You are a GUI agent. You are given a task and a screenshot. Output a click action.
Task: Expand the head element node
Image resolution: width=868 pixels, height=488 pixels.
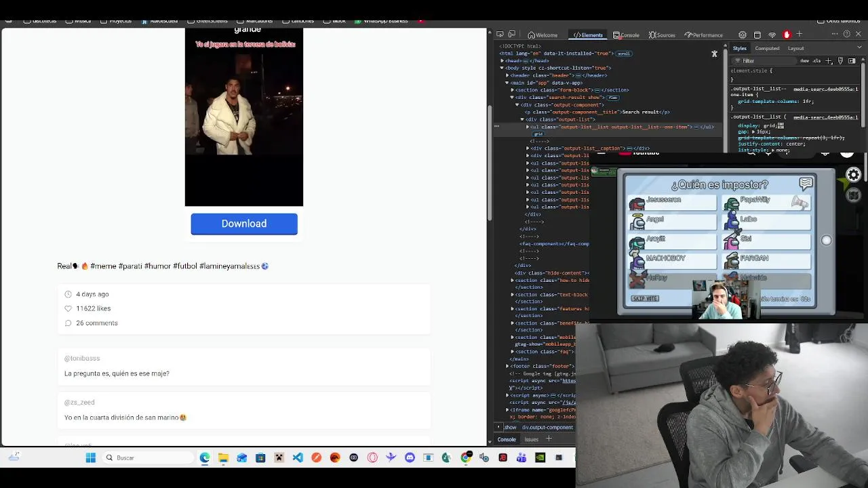[x=502, y=61]
